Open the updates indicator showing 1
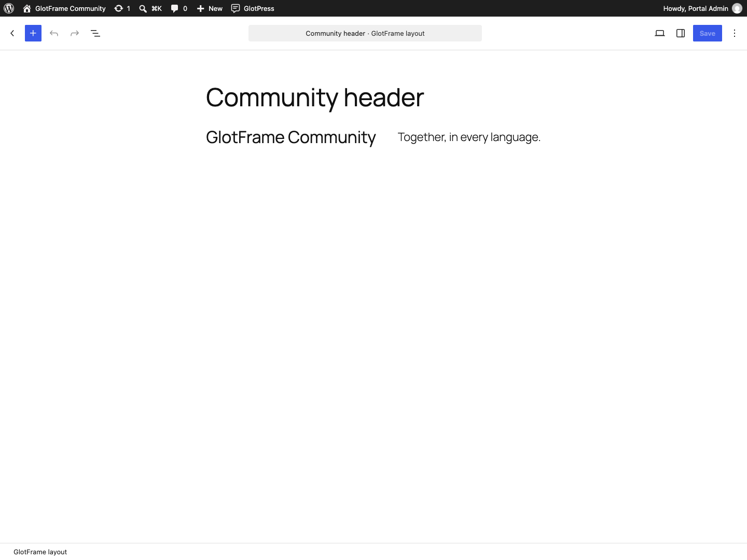The width and height of the screenshot is (747, 560). coord(122,8)
